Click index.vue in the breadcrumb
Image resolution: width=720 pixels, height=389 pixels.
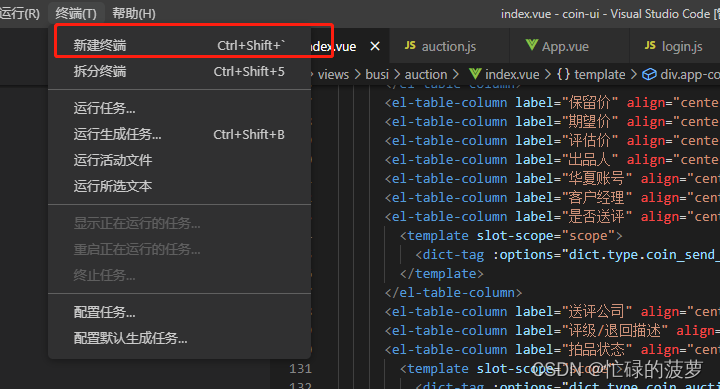click(512, 74)
